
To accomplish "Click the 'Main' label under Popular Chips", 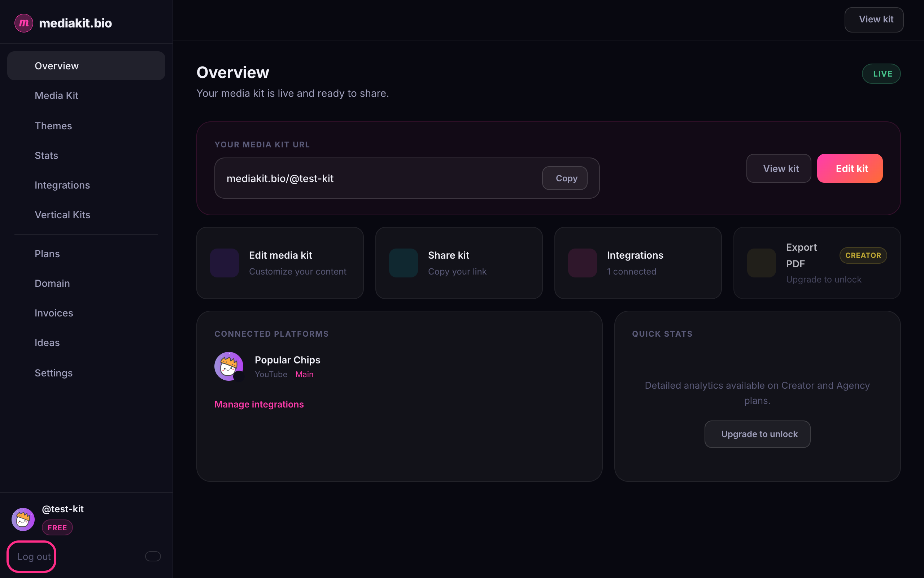I will [x=304, y=374].
